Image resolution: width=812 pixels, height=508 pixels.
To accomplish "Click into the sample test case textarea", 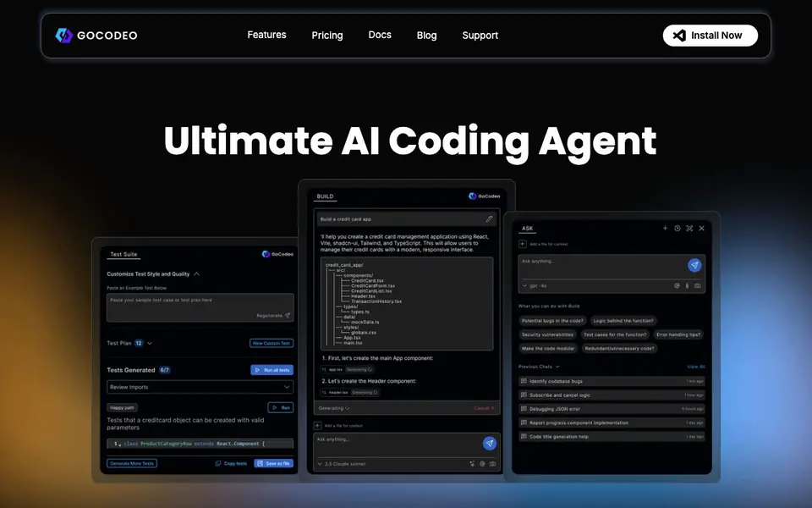I will pos(200,307).
